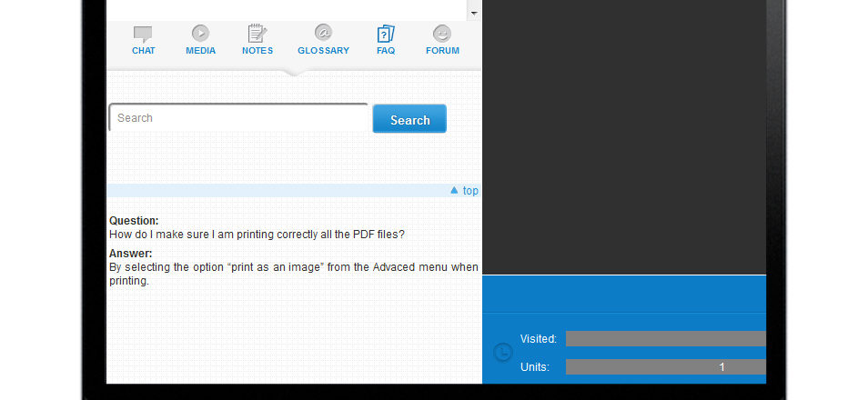
Task: Select the GLOSSARY tab label
Action: (x=323, y=50)
